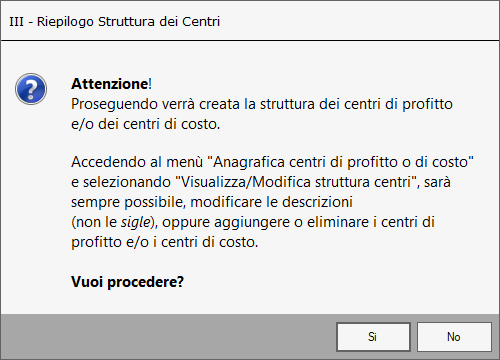Click the bold 'Attenzione!' heading
500x360 pixels.
coord(111,84)
